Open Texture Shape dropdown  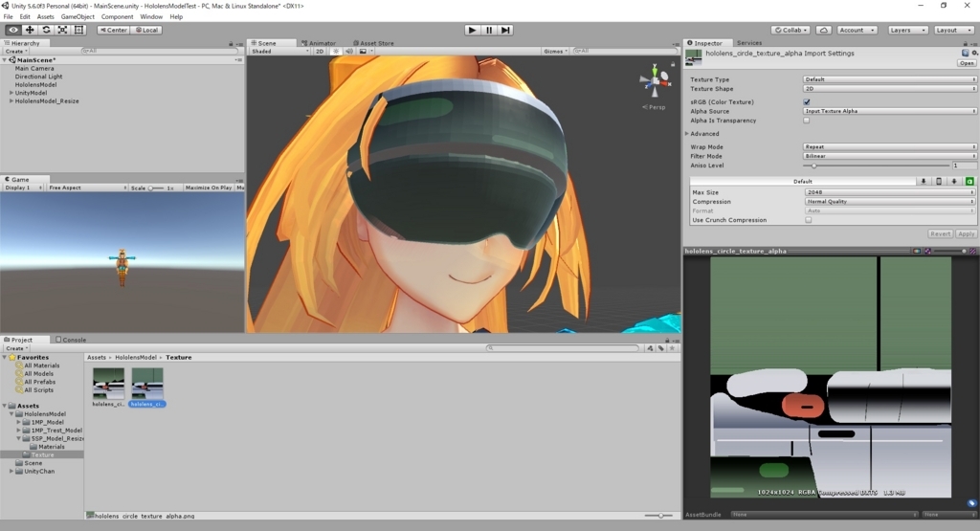click(889, 89)
